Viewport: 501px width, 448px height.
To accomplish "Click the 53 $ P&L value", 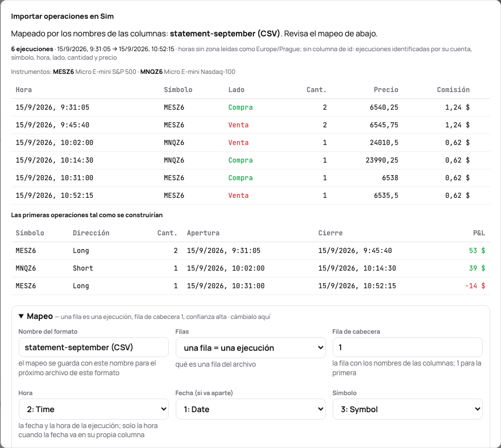I will point(477,251).
